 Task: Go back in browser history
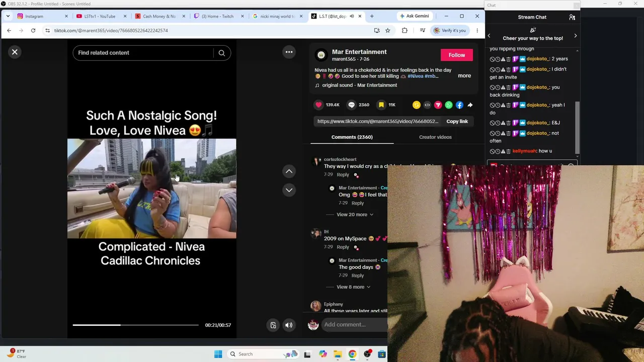point(9,30)
